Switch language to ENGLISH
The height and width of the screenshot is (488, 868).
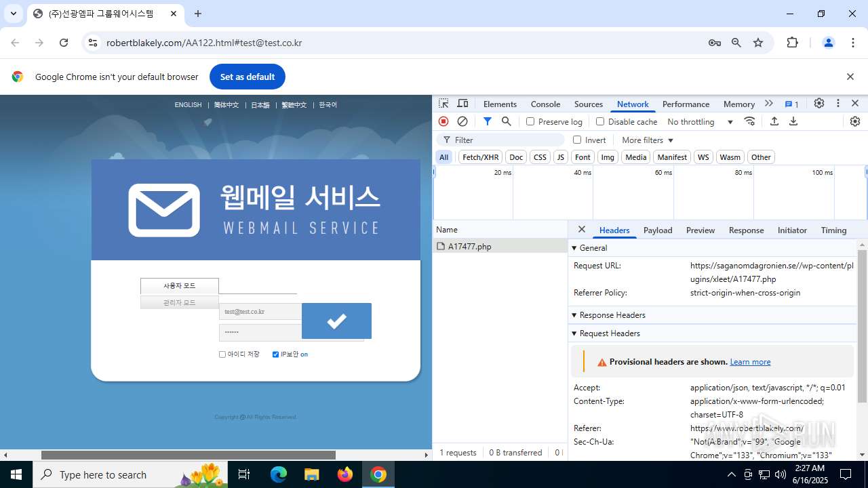click(x=188, y=105)
